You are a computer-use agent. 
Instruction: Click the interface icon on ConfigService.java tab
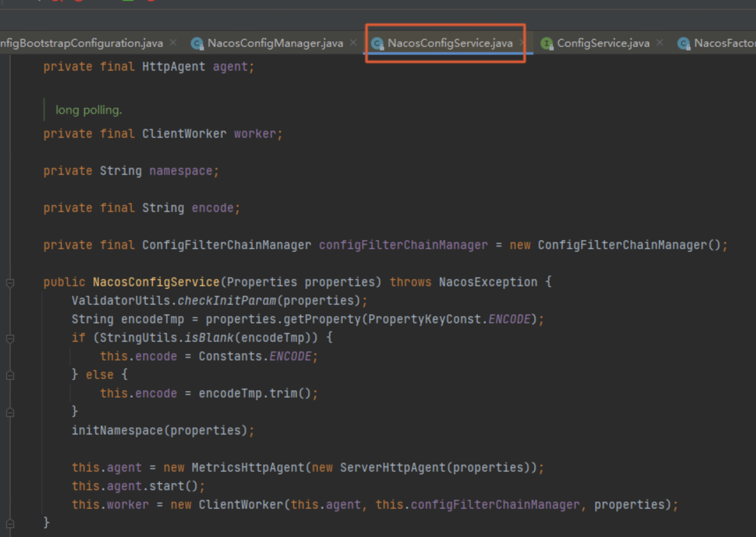pyautogui.click(x=547, y=43)
